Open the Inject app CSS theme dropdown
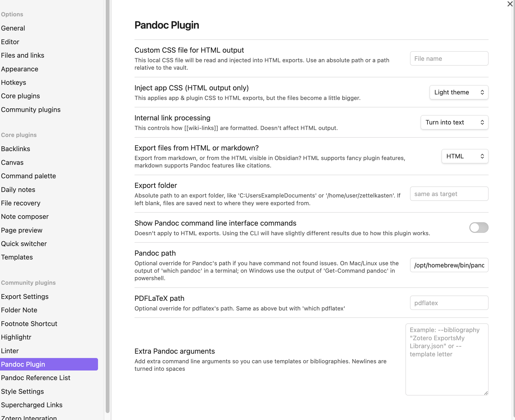Image resolution: width=515 pixels, height=420 pixels. click(459, 92)
